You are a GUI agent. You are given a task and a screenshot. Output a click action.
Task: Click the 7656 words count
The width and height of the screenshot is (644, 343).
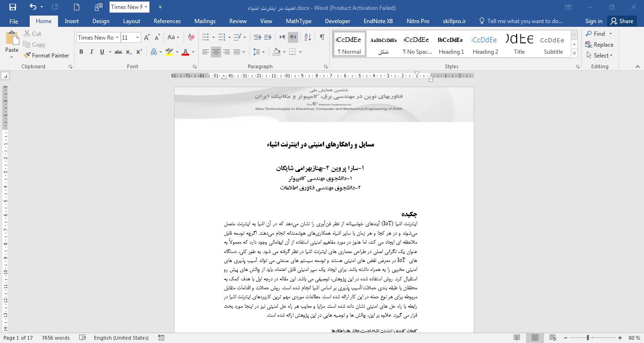pyautogui.click(x=56, y=337)
